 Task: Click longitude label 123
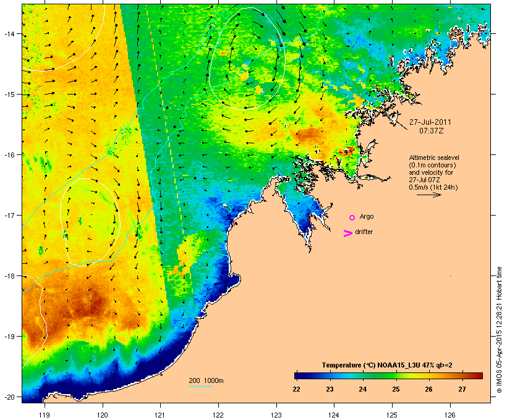(x=276, y=415)
